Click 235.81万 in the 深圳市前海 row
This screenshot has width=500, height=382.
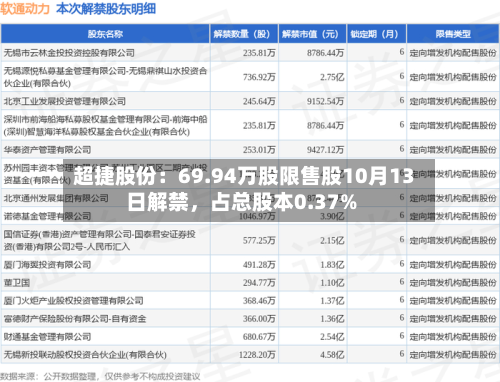tap(259, 126)
